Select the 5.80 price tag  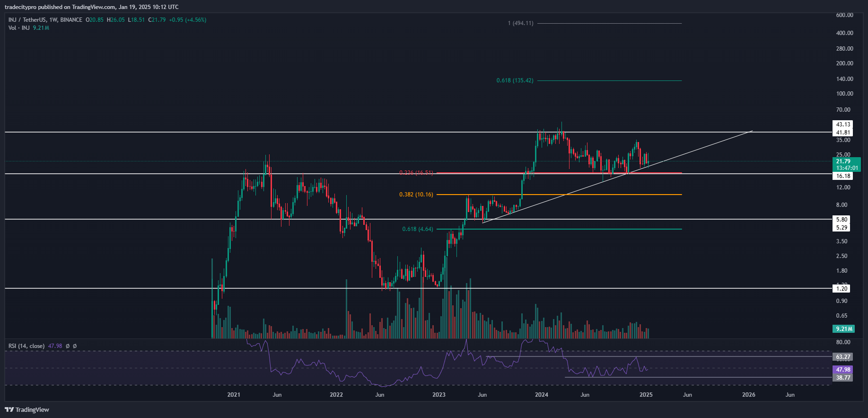(x=842, y=220)
